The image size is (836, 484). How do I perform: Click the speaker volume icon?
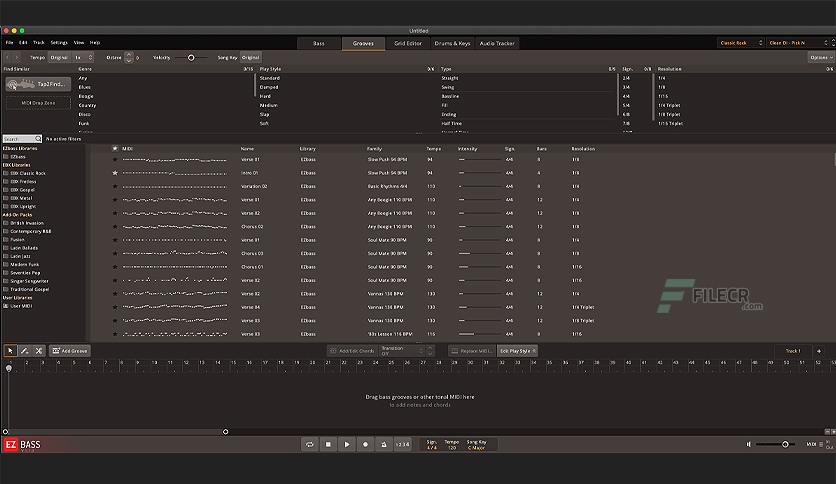point(749,444)
